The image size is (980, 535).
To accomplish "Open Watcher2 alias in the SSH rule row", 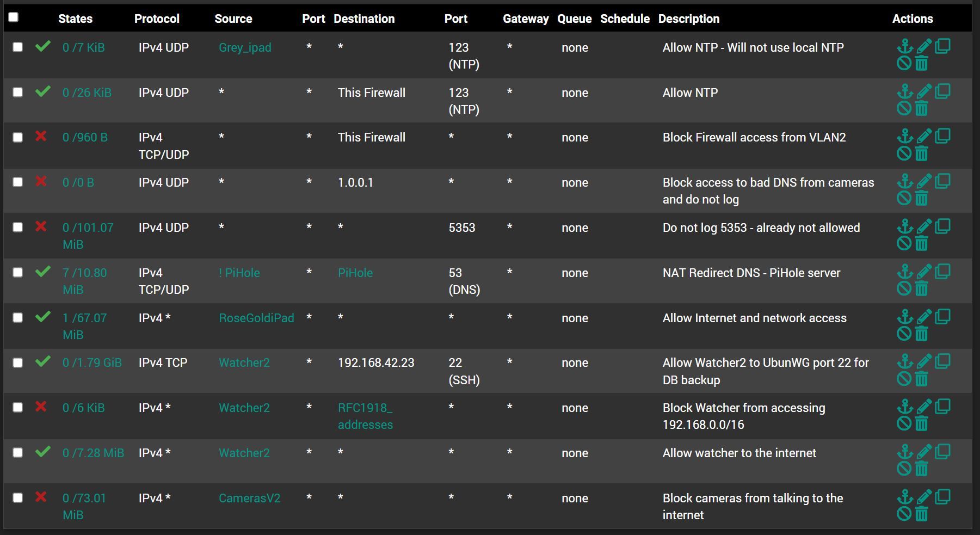I will [x=244, y=362].
